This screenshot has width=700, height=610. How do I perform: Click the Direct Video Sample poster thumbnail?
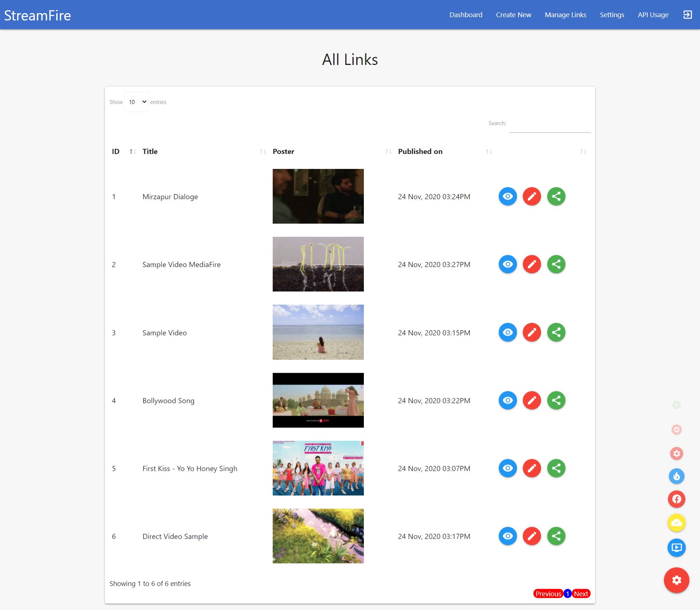tap(318, 536)
